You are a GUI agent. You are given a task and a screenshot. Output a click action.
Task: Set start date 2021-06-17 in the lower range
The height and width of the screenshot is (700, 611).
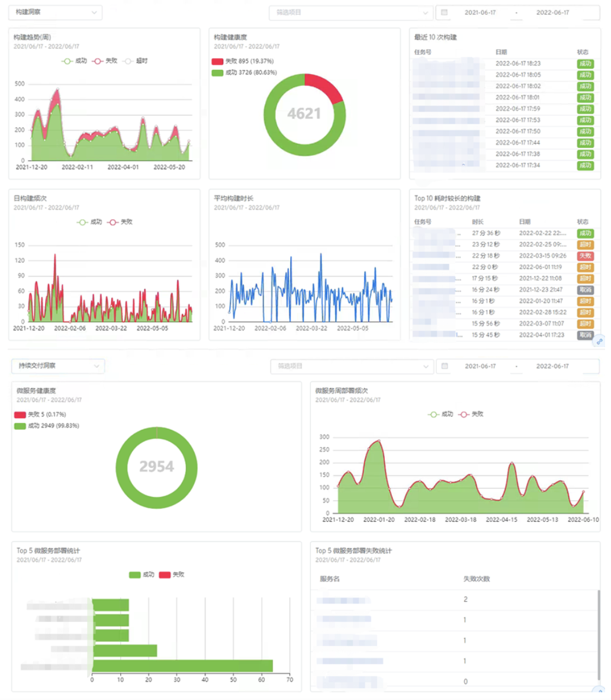[480, 366]
